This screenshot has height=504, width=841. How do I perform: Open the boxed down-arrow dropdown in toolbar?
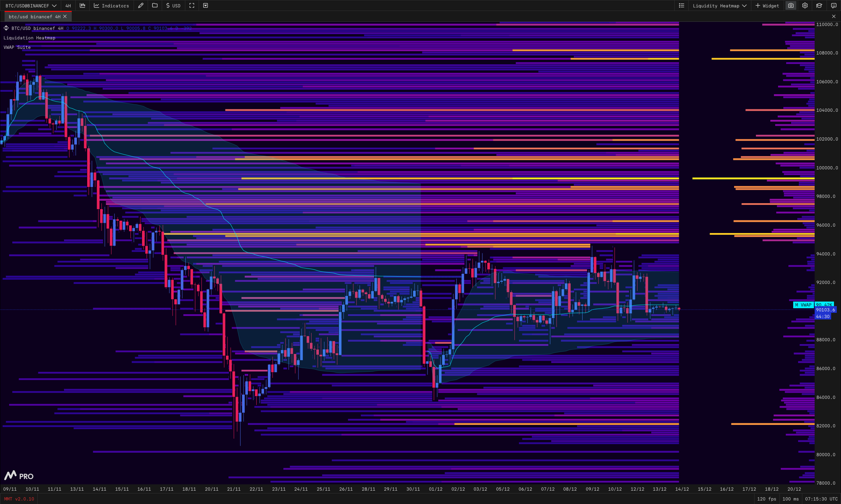click(206, 6)
